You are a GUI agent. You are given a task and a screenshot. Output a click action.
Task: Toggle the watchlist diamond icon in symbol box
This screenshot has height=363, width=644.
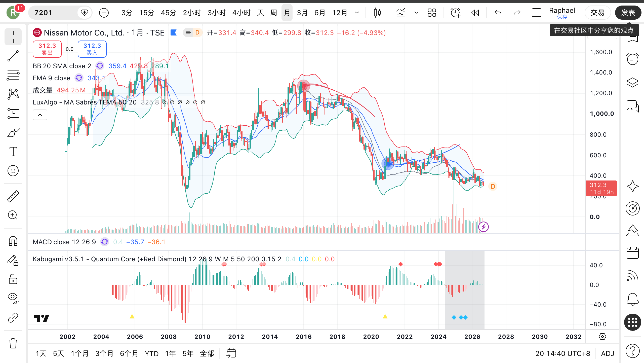point(85,13)
